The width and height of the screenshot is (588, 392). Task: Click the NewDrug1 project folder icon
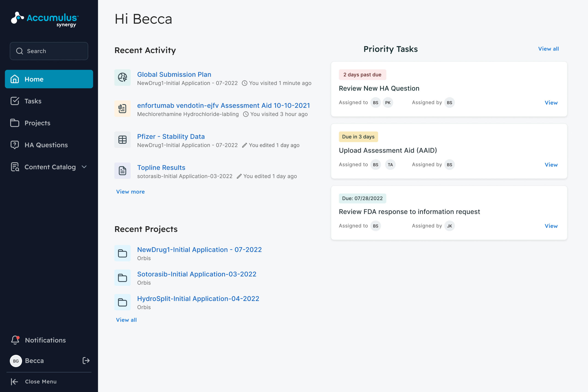pyautogui.click(x=122, y=253)
